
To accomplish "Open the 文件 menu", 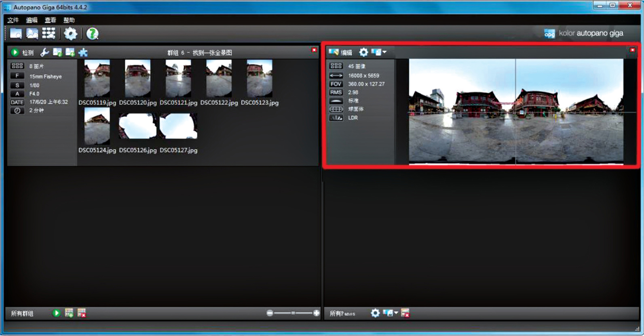I will [x=13, y=20].
